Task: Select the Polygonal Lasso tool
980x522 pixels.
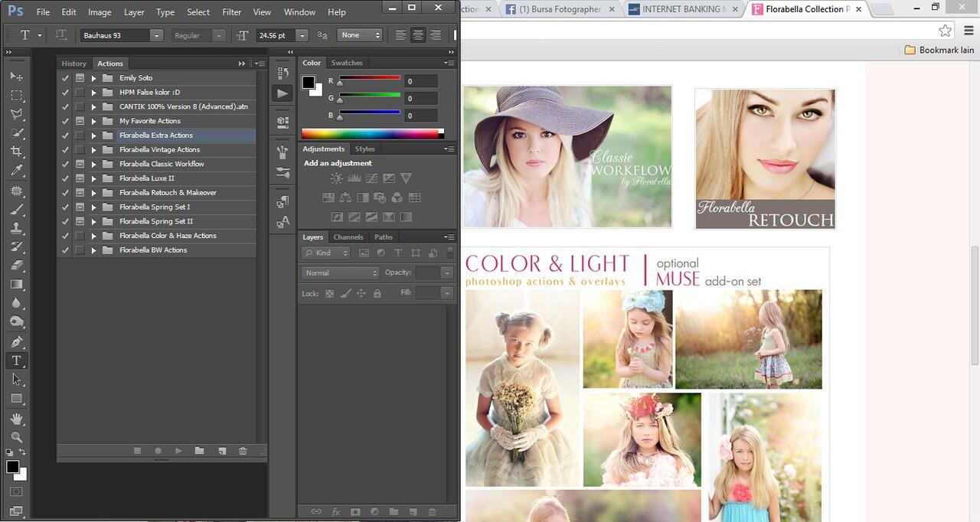Action: point(16,115)
